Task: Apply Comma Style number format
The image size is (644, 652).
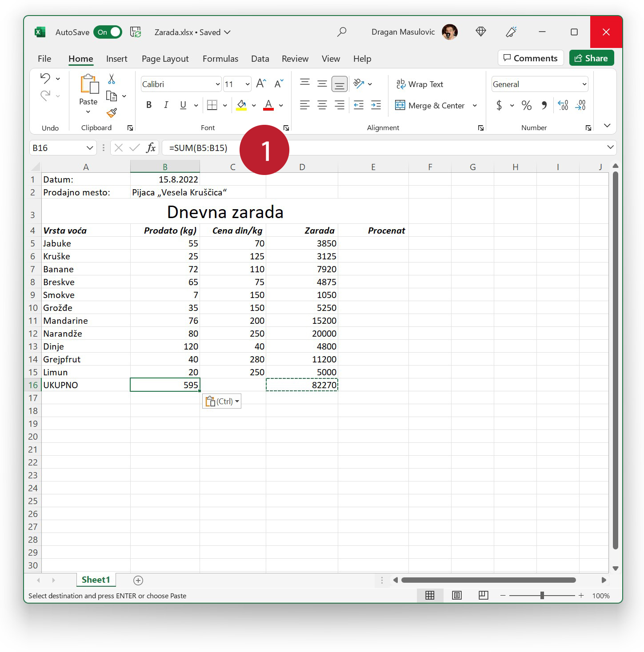Action: [x=544, y=105]
